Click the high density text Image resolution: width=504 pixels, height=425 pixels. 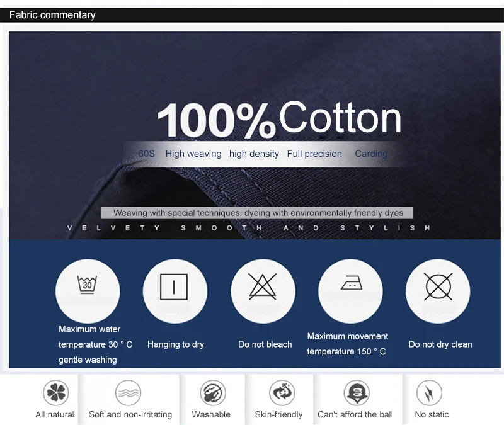tap(254, 154)
